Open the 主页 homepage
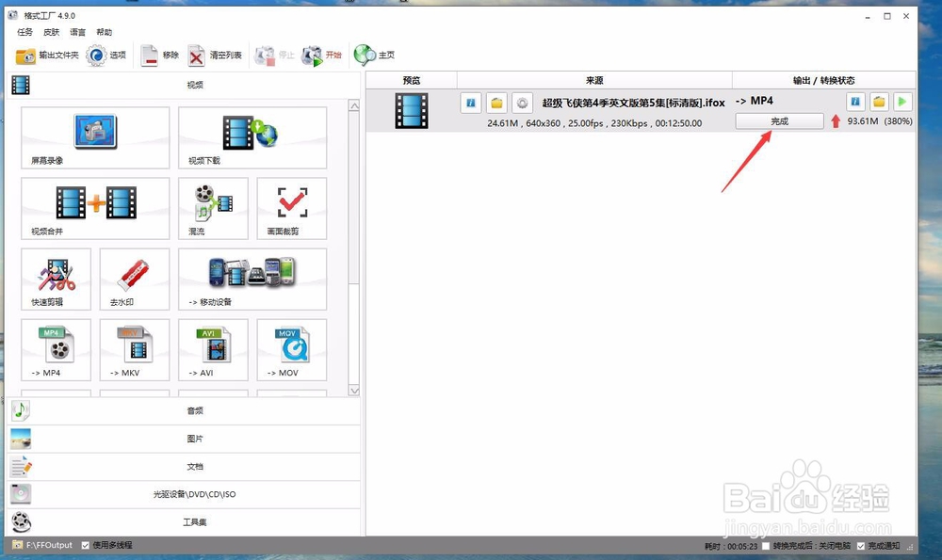942x560 pixels. (374, 56)
